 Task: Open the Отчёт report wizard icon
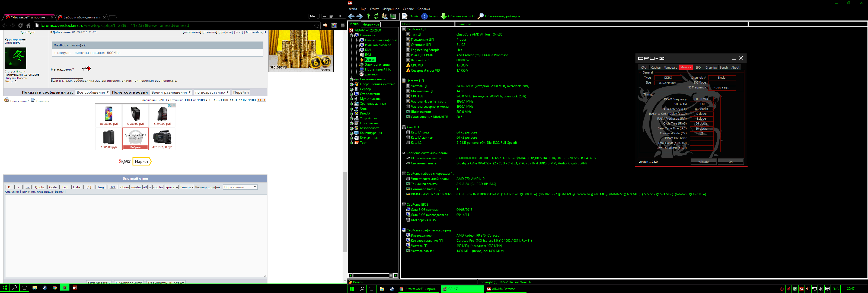405,16
